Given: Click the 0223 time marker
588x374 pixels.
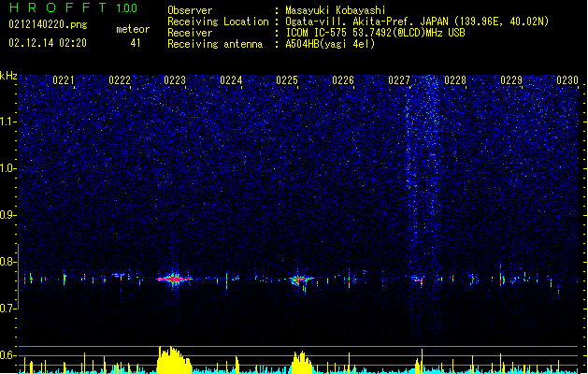Looking at the screenshot, I should point(175,80).
